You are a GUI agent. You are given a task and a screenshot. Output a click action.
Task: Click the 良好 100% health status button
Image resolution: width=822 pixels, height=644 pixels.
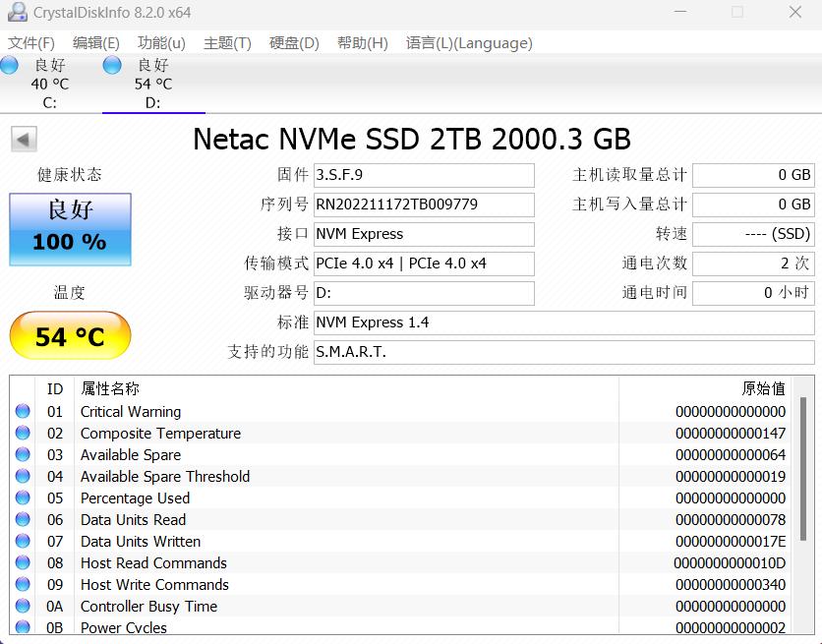69,230
